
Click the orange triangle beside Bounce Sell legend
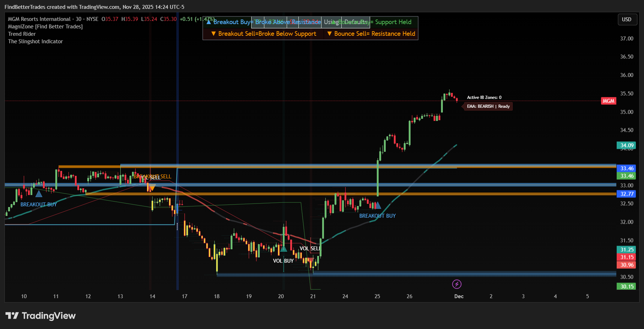pos(330,34)
